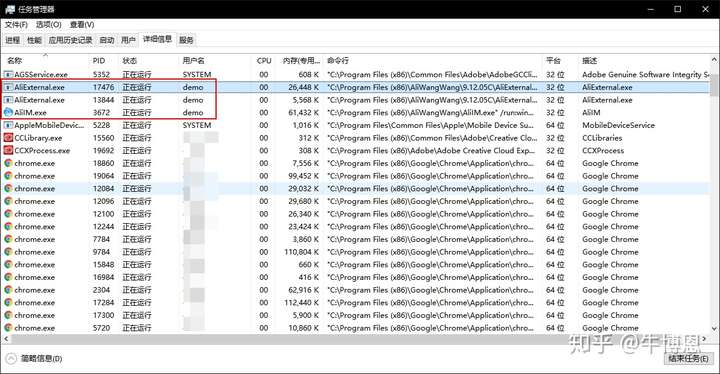
Task: Click Chrome icon in PID 12096 row
Action: point(8,201)
